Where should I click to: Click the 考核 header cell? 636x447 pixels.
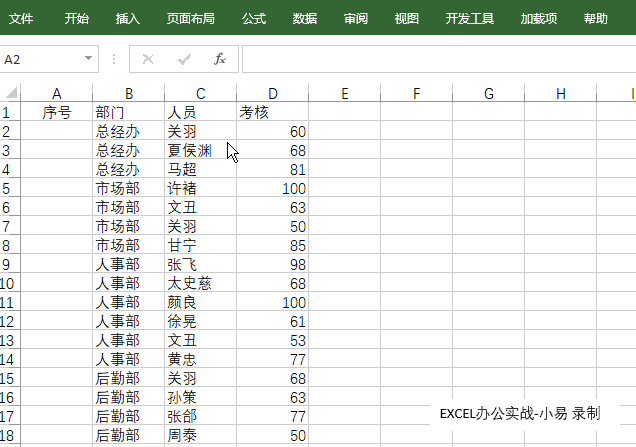pos(273,112)
